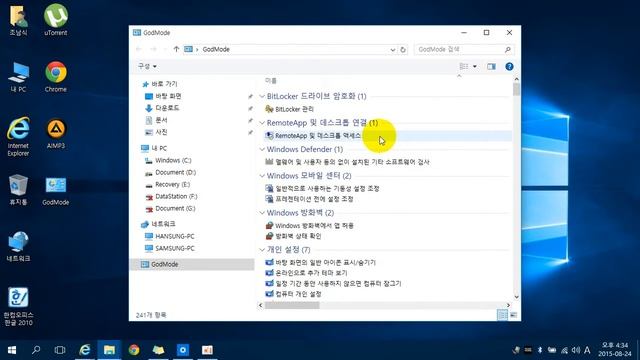The height and width of the screenshot is (360, 640).
Task: Open Edge browser from the taskbar
Action: click(84, 350)
